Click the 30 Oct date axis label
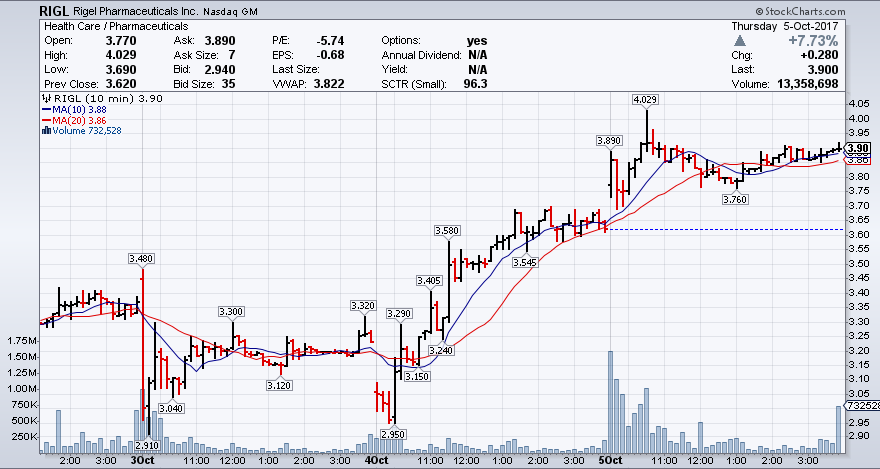The height and width of the screenshot is (469, 880). coord(141,461)
